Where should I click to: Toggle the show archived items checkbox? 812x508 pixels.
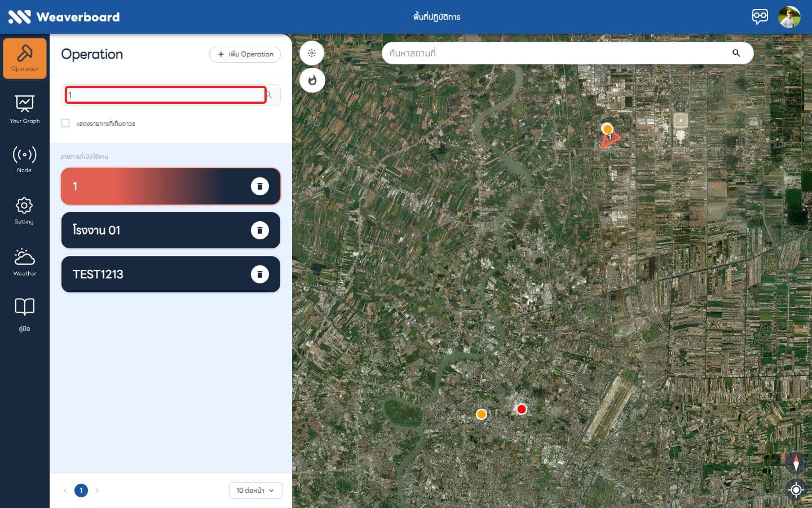pos(65,123)
